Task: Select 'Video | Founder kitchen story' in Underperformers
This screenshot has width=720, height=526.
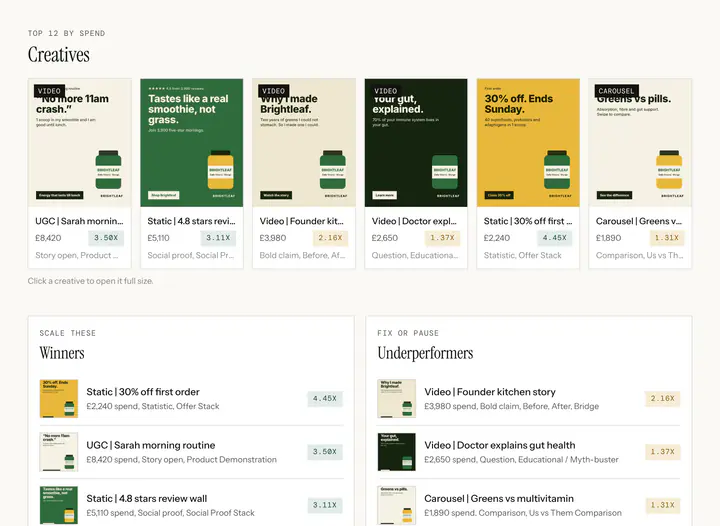Action: (490, 392)
